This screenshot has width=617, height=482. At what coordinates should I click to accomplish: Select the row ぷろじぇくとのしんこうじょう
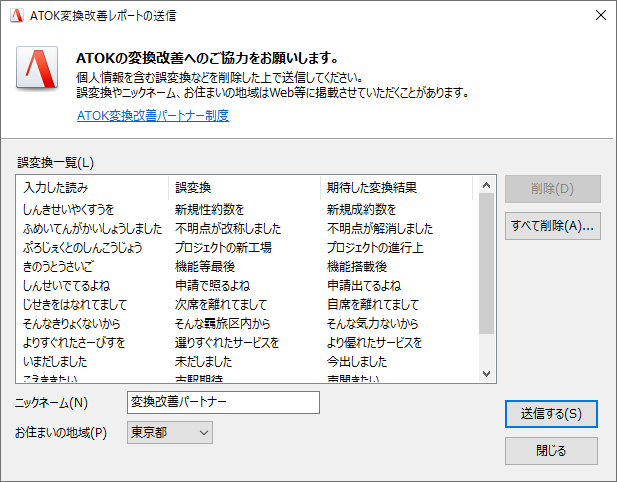pos(247,247)
